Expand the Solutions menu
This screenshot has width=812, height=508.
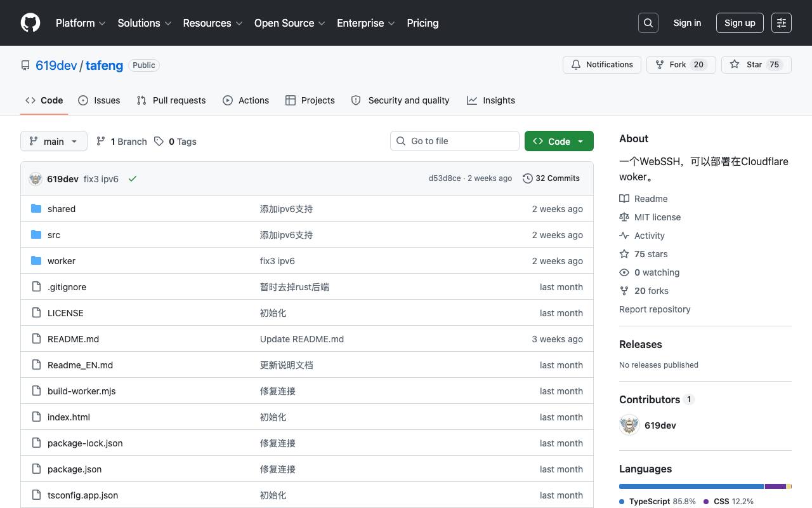click(145, 23)
